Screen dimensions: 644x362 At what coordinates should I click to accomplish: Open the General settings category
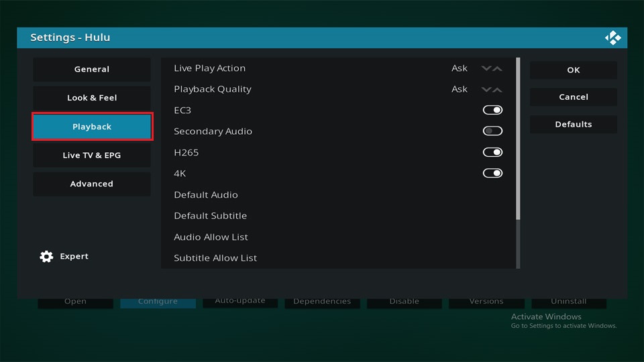[92, 69]
